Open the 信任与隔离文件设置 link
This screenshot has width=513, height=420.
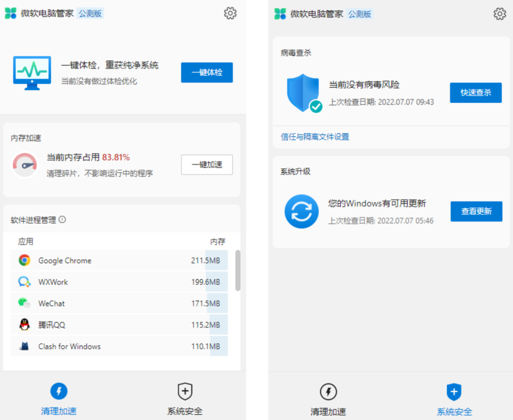(x=315, y=137)
